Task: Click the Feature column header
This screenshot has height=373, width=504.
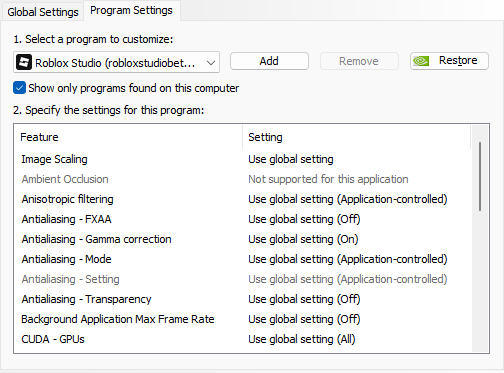Action: pyautogui.click(x=128, y=137)
